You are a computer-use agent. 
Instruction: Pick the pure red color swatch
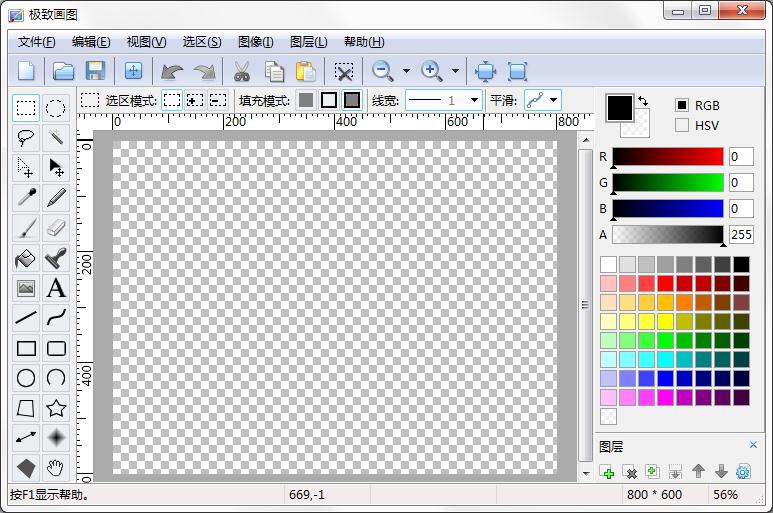[x=665, y=283]
